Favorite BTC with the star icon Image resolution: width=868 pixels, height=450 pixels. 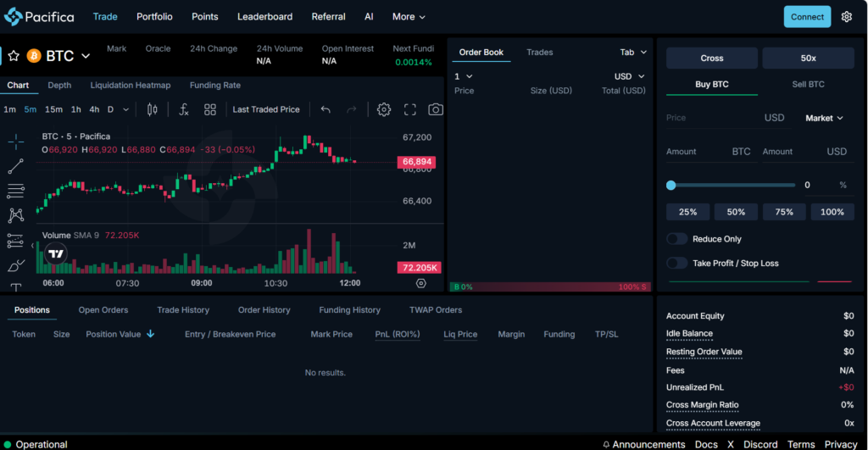click(14, 56)
